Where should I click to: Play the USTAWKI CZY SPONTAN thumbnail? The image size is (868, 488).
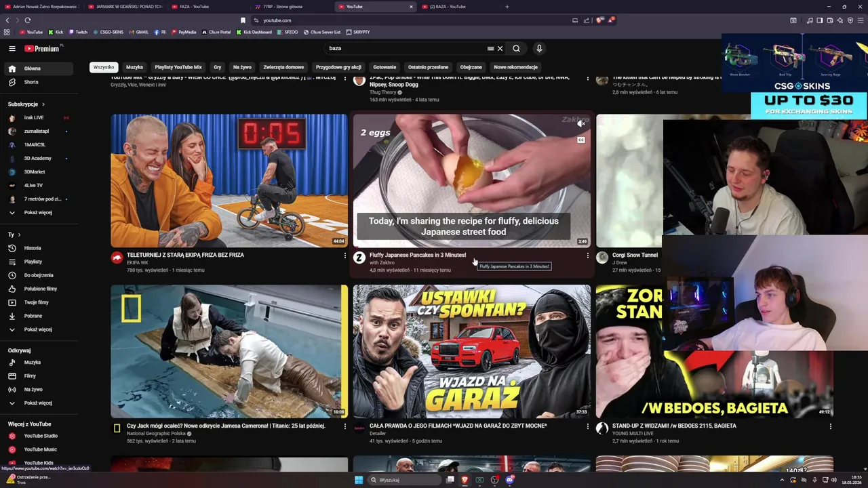coord(472,351)
